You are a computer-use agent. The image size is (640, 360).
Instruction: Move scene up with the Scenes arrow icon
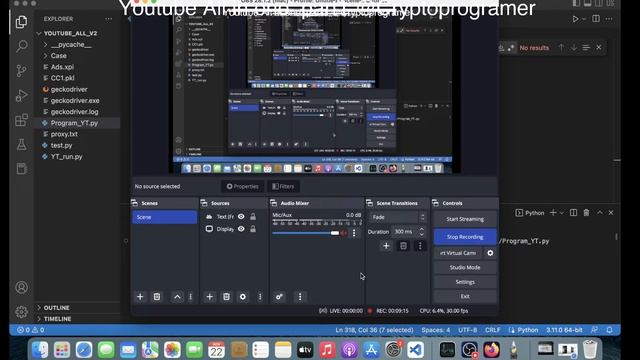click(x=177, y=297)
